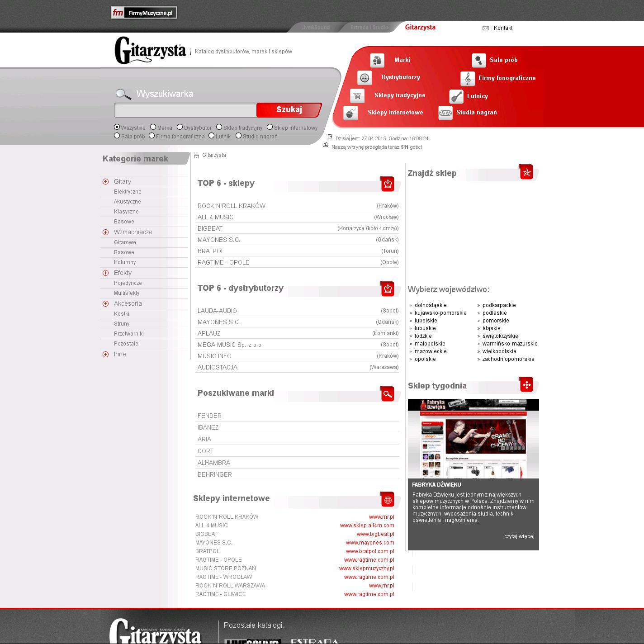Open the Akustyczne guitars subcategory

[128, 202]
